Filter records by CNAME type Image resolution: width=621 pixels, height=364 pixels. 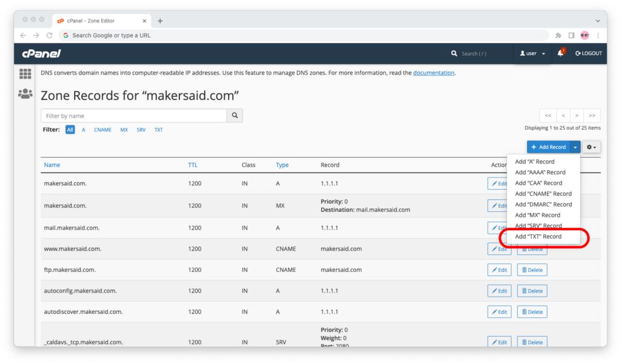coord(102,130)
